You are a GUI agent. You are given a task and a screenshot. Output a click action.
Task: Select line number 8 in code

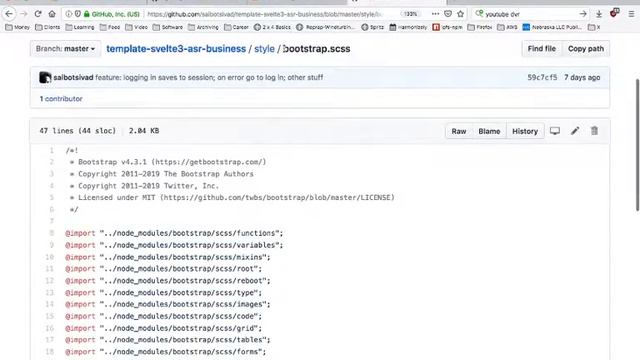tap(52, 233)
